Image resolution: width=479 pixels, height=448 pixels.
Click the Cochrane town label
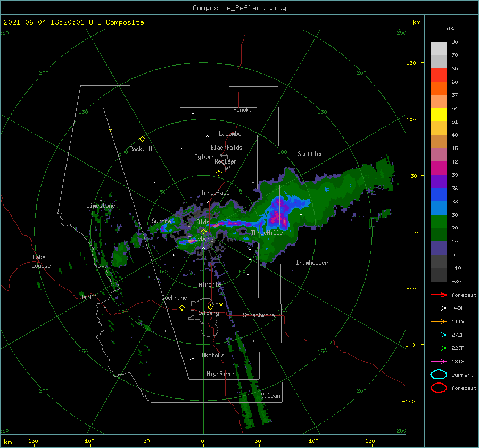pyautogui.click(x=174, y=298)
